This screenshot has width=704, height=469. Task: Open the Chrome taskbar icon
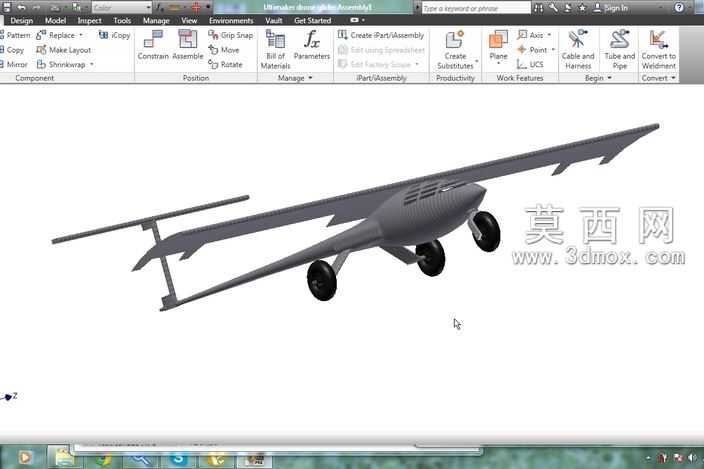coord(104,459)
